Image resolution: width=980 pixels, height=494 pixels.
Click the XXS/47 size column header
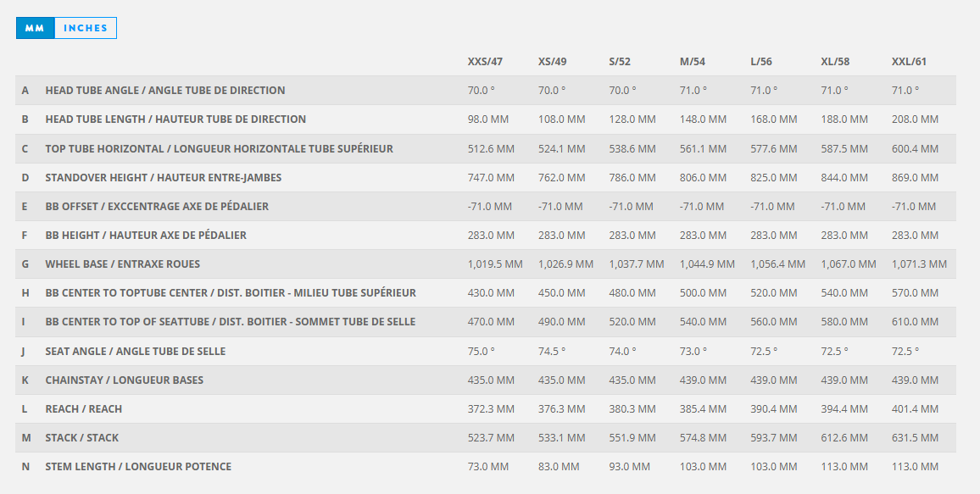click(x=485, y=62)
